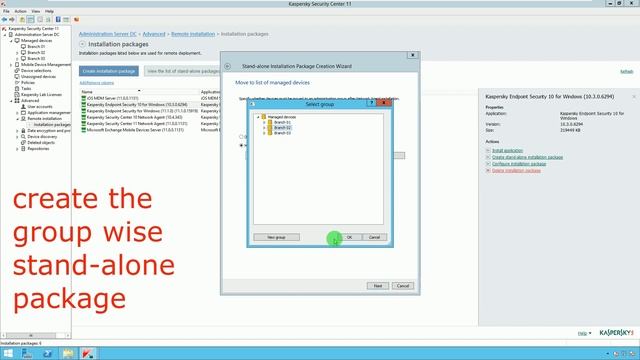Toggle the show/hide console tree toolbar icon
Image resolution: width=640 pixels, height=360 pixels.
click(31, 20)
